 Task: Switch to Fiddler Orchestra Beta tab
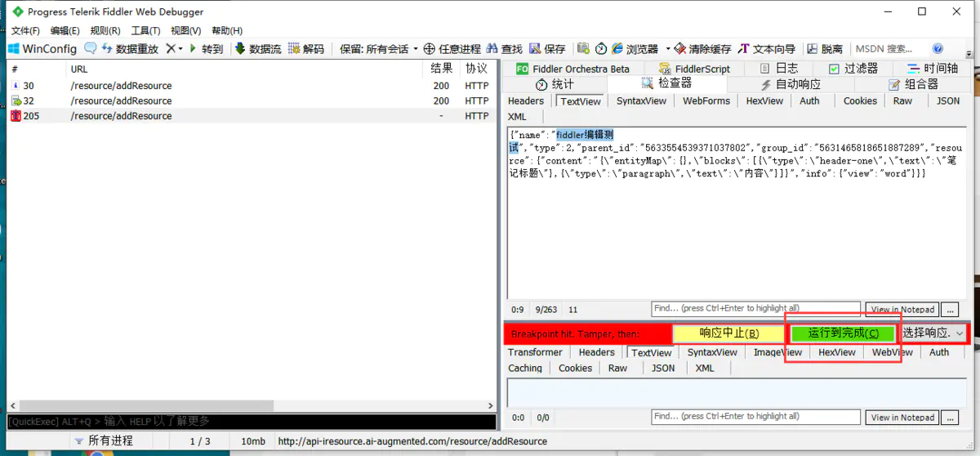pos(572,69)
